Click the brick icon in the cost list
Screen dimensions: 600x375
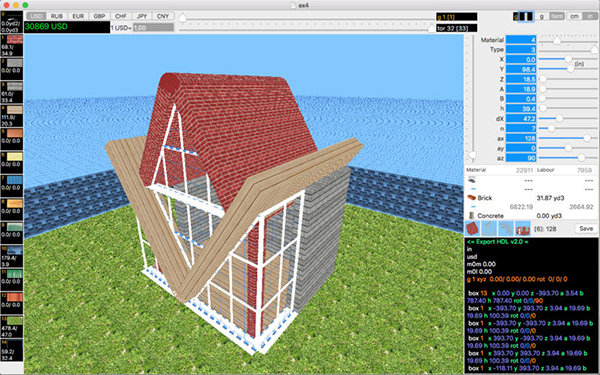point(471,197)
